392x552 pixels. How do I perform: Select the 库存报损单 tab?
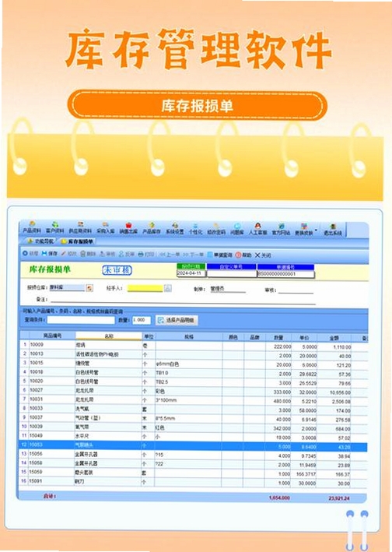coord(77,241)
